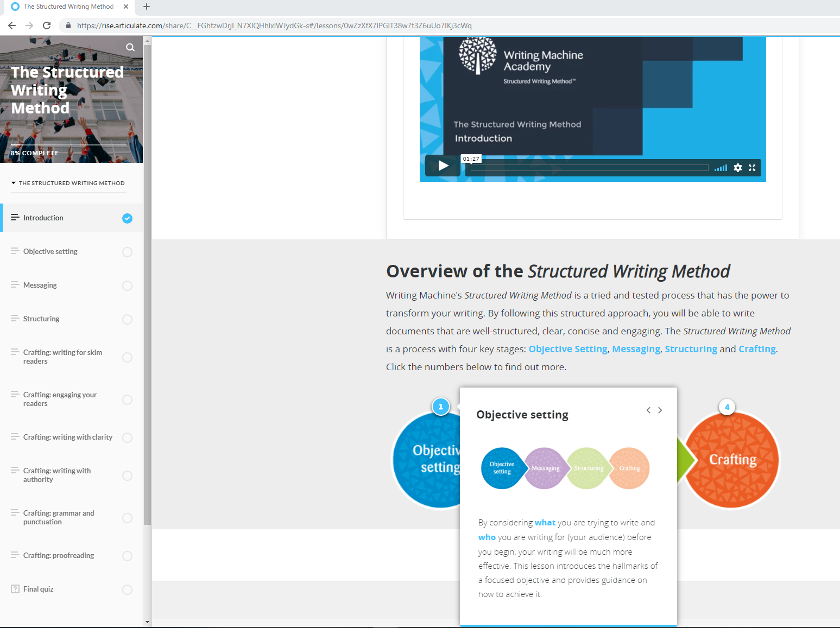
Task: Click the 8% COMPLETE progress bar
Action: click(x=69, y=145)
